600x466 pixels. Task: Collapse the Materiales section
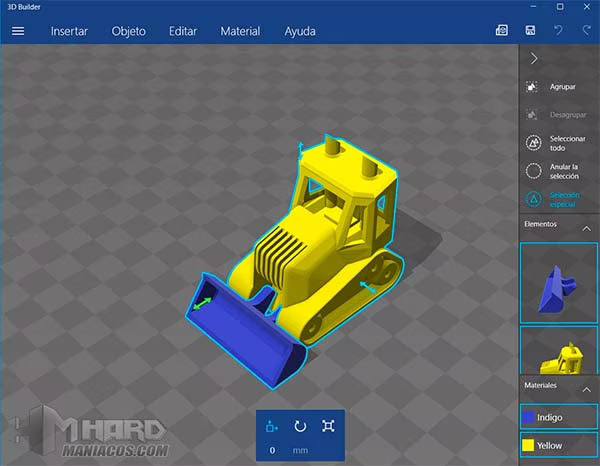click(x=586, y=390)
